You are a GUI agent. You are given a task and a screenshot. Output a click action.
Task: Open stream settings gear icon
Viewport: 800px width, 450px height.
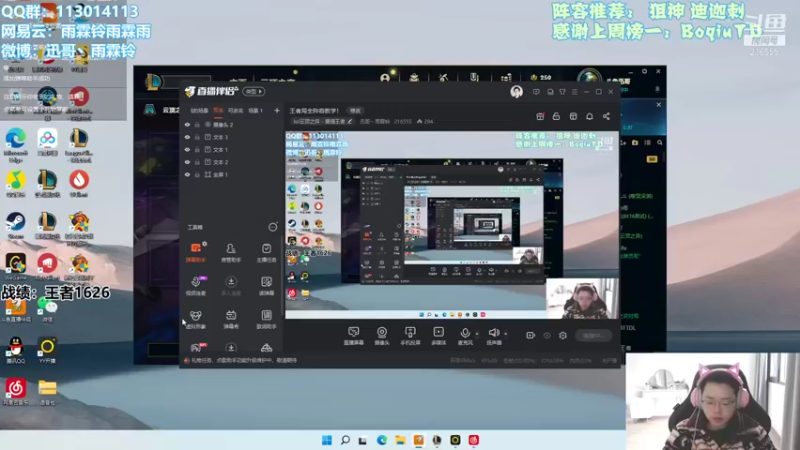pyautogui.click(x=563, y=335)
